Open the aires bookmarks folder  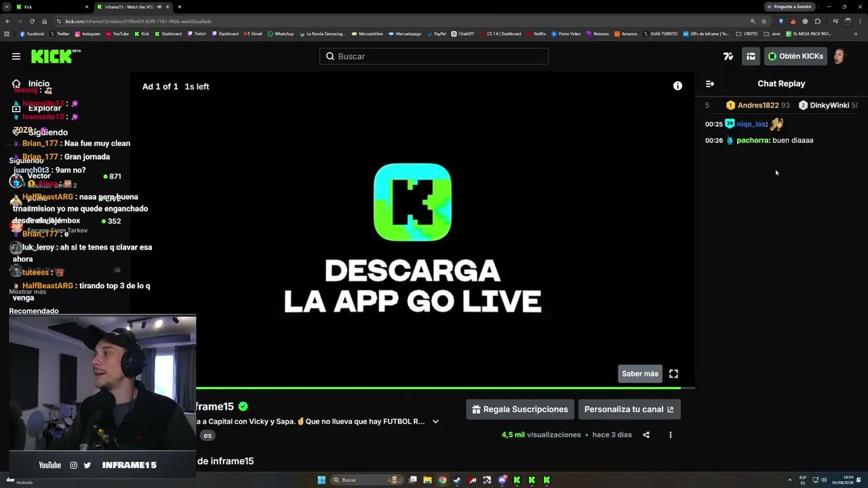tap(772, 34)
